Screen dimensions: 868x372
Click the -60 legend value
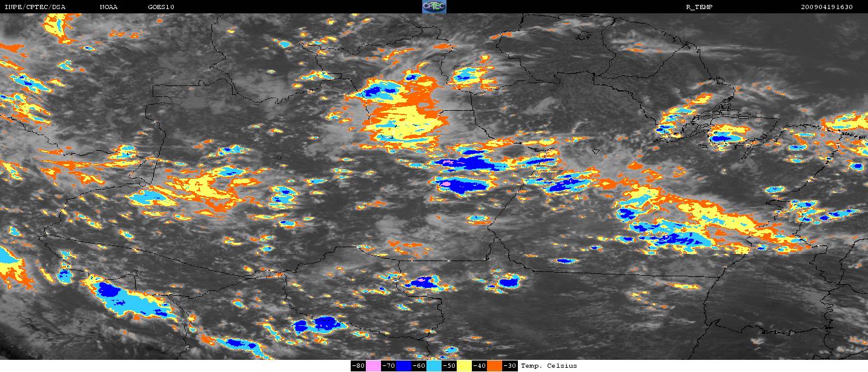click(x=419, y=366)
